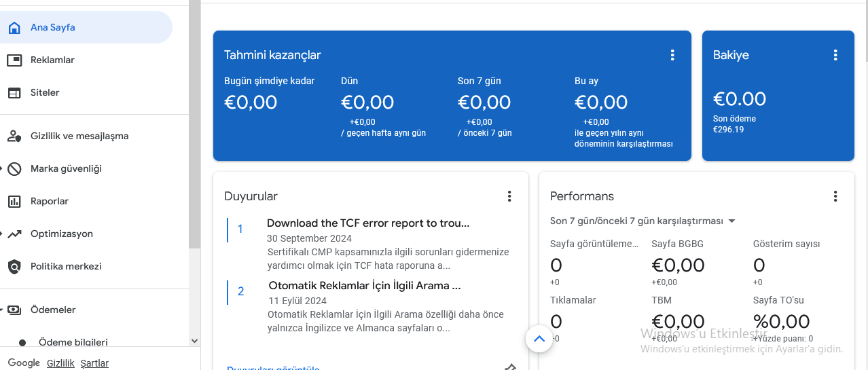Viewport: 868px width, 370px height.
Task: Open three-dot menu on Performans card
Action: (835, 196)
